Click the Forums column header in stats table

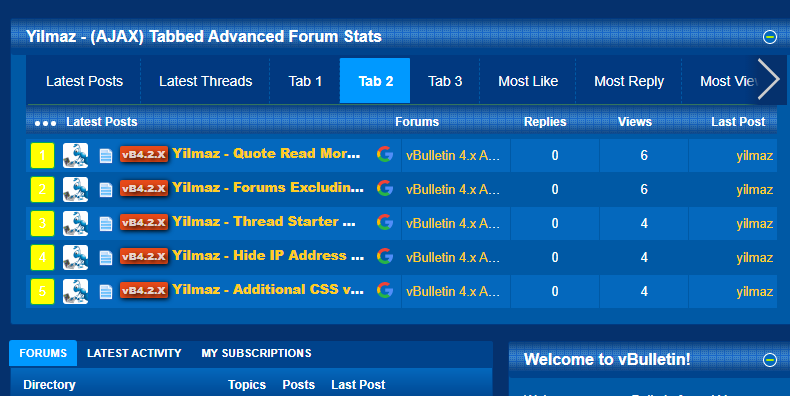pos(417,122)
